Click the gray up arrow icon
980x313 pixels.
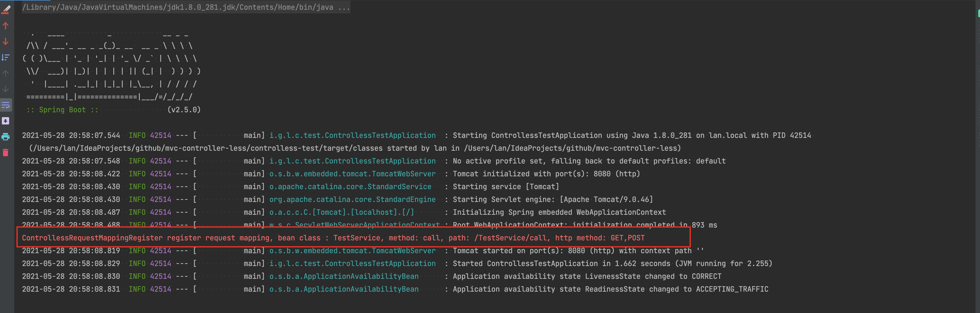coord(6,73)
